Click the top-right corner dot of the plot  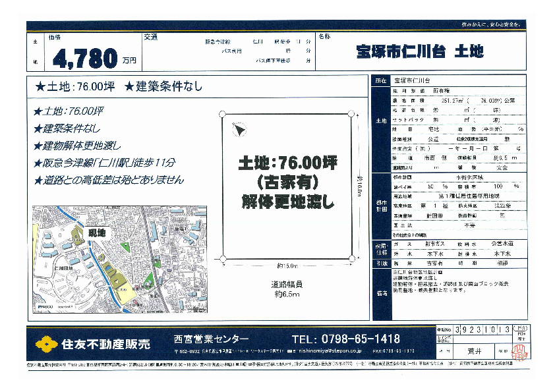tap(351, 113)
